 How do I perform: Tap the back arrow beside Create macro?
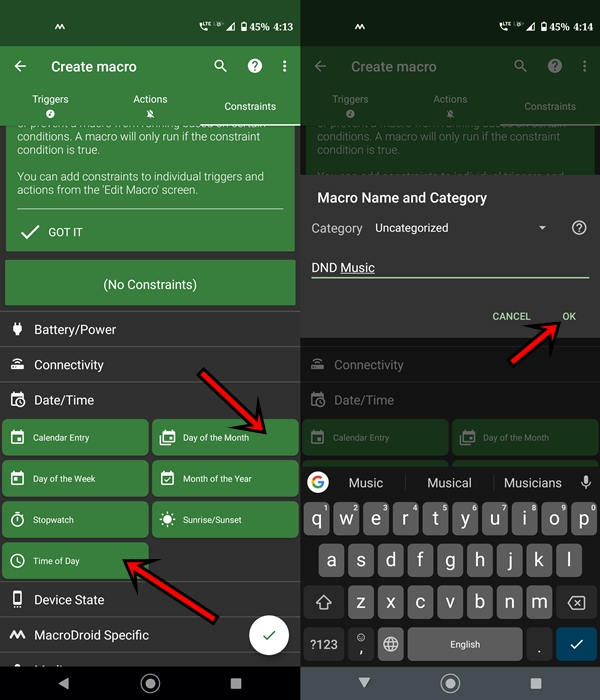(x=20, y=66)
